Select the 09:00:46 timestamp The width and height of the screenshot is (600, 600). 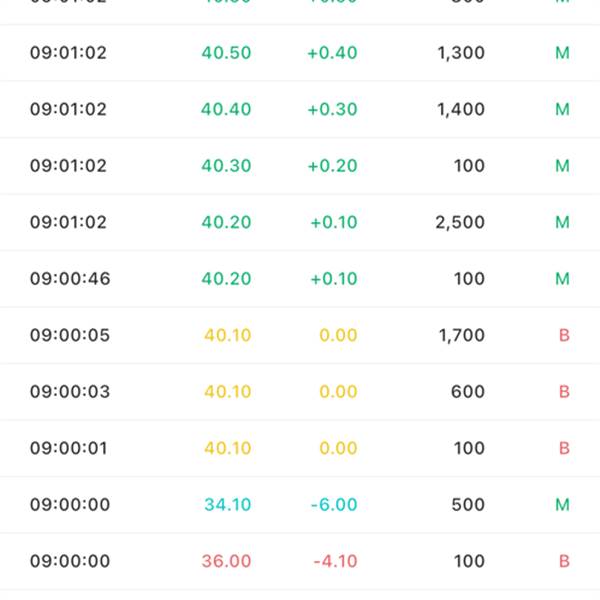[x=70, y=279]
